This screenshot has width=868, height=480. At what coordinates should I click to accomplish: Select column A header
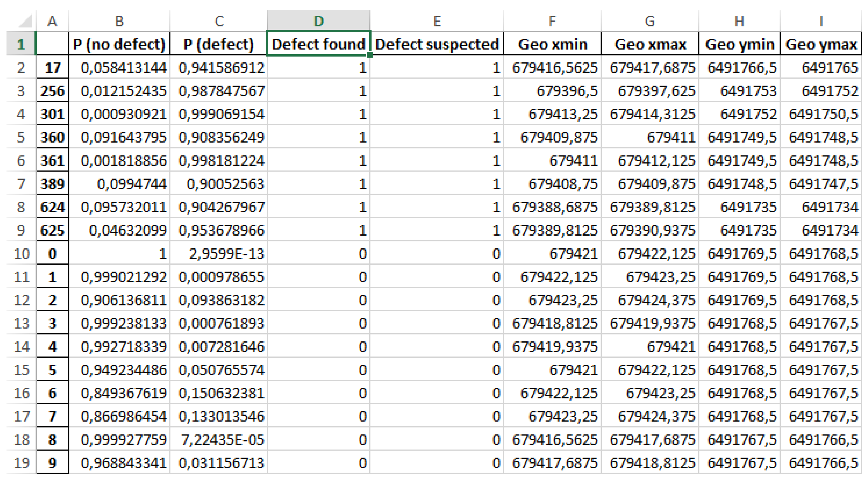click(52, 21)
